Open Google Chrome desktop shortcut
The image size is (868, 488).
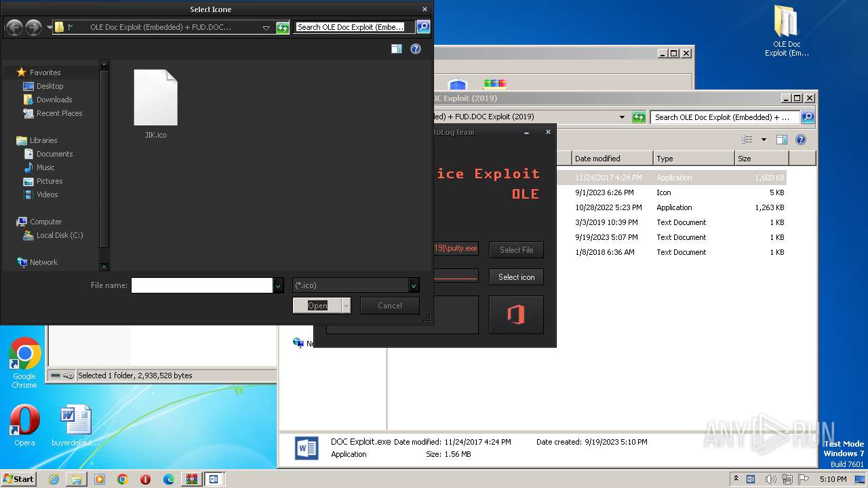24,363
